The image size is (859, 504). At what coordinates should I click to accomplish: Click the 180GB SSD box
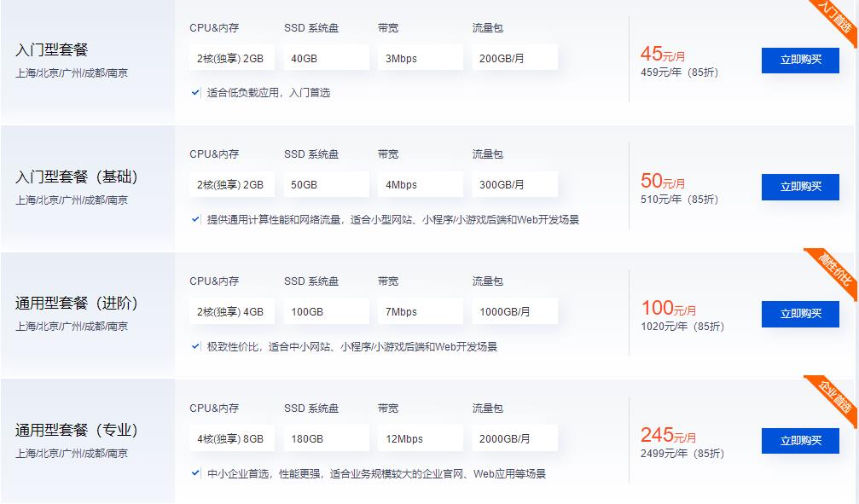point(326,439)
